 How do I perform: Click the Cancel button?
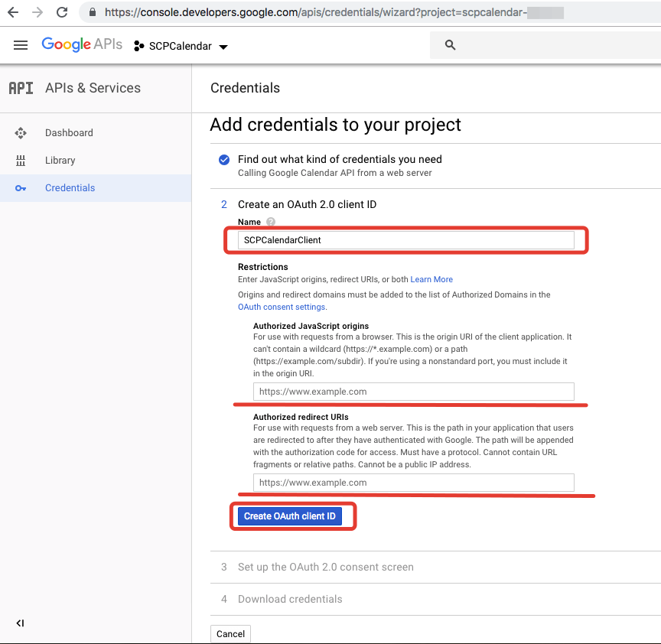pos(230,633)
